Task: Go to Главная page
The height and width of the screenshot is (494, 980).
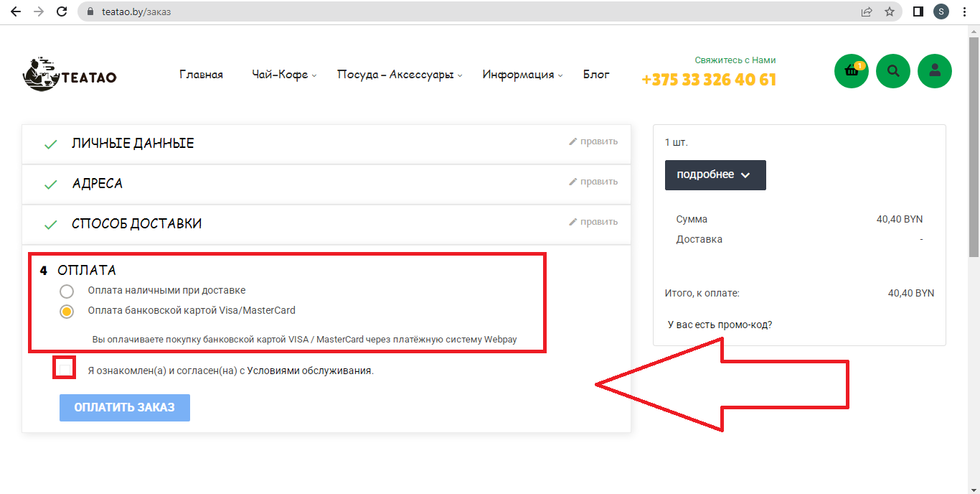Action: tap(201, 75)
